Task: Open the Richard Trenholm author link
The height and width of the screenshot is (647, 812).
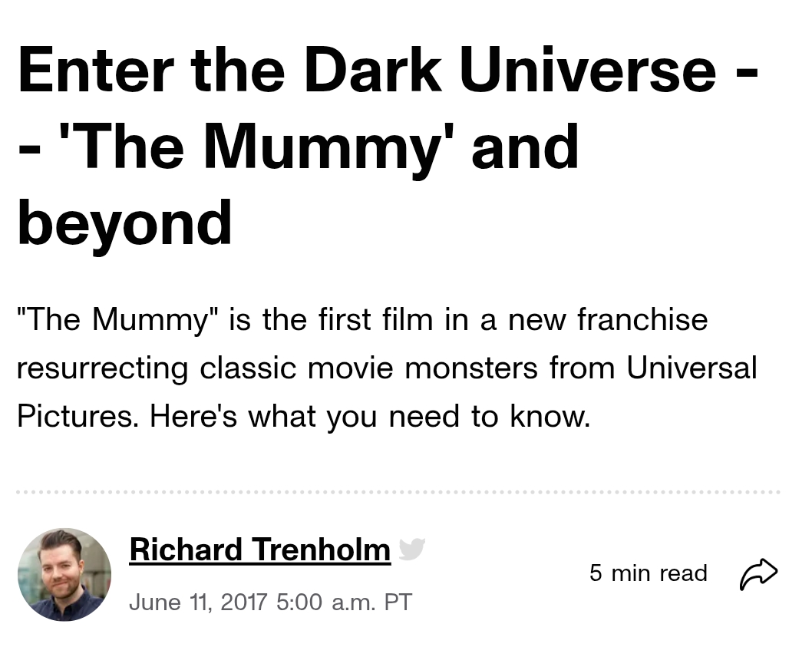Action: (259, 550)
